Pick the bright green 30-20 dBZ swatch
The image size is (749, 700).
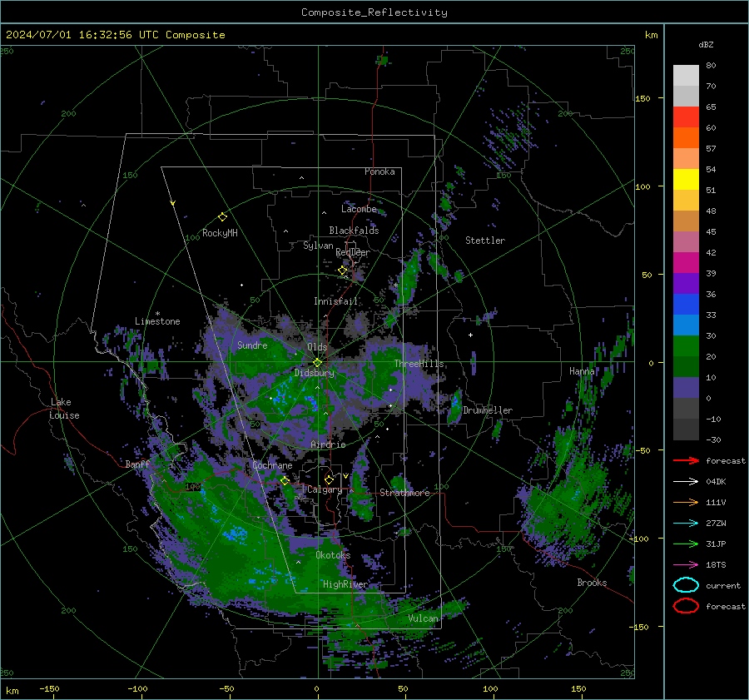click(686, 345)
